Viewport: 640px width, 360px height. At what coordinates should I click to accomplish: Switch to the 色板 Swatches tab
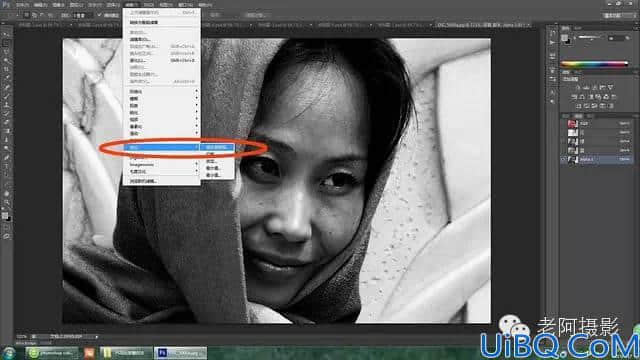click(578, 28)
